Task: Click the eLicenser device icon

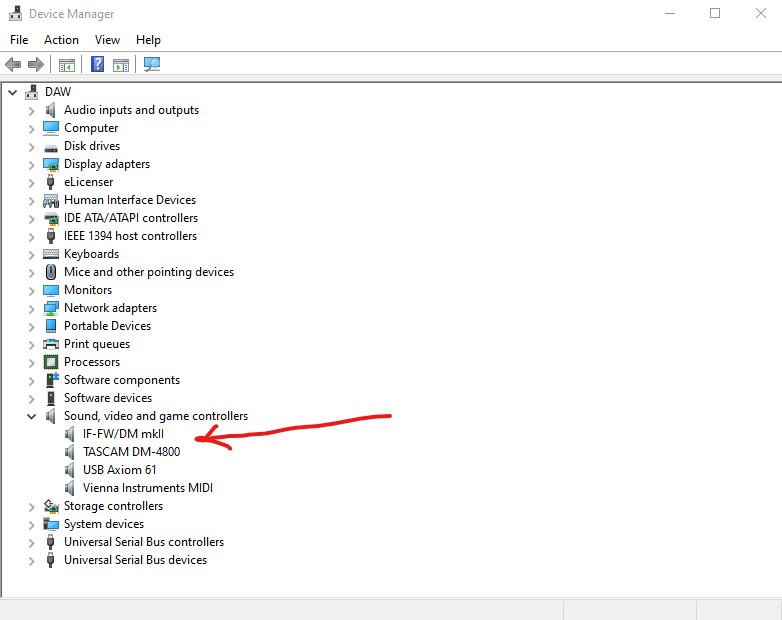Action: point(50,182)
